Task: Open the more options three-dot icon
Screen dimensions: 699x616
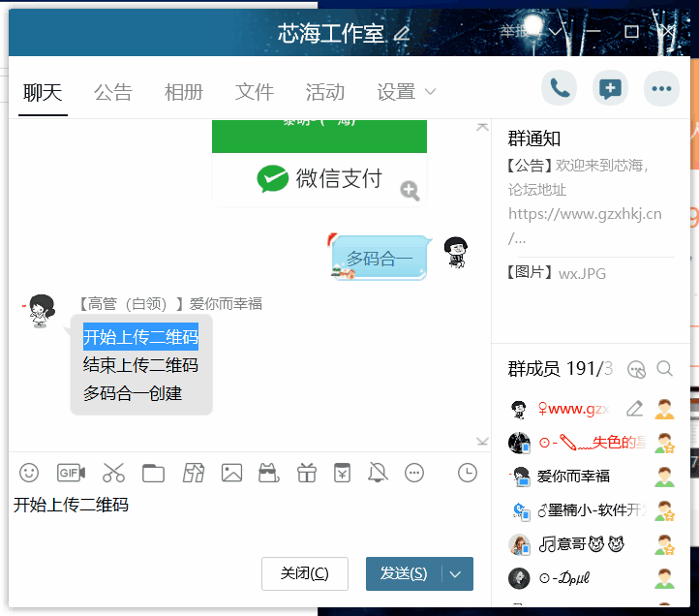Action: tap(661, 88)
